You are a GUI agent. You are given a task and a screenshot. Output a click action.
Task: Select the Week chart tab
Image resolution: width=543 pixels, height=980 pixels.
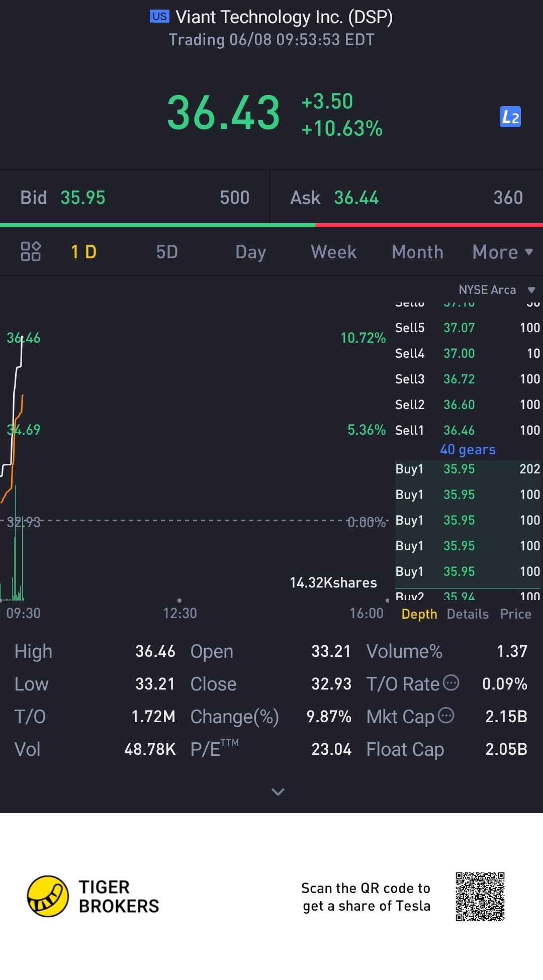[333, 252]
